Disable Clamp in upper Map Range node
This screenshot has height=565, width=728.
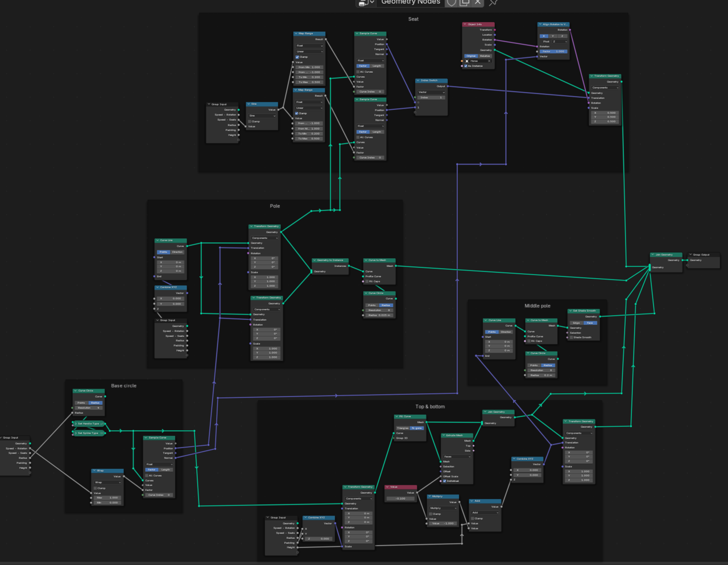tap(297, 57)
